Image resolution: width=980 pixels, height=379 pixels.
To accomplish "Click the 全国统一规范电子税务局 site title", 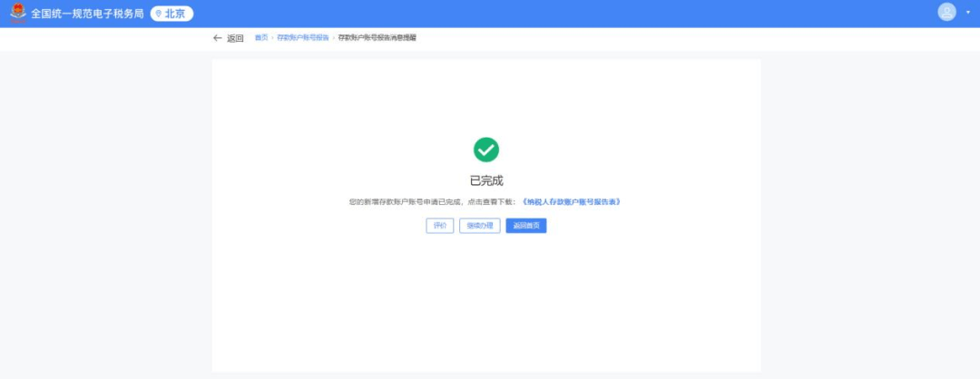I will [87, 14].
